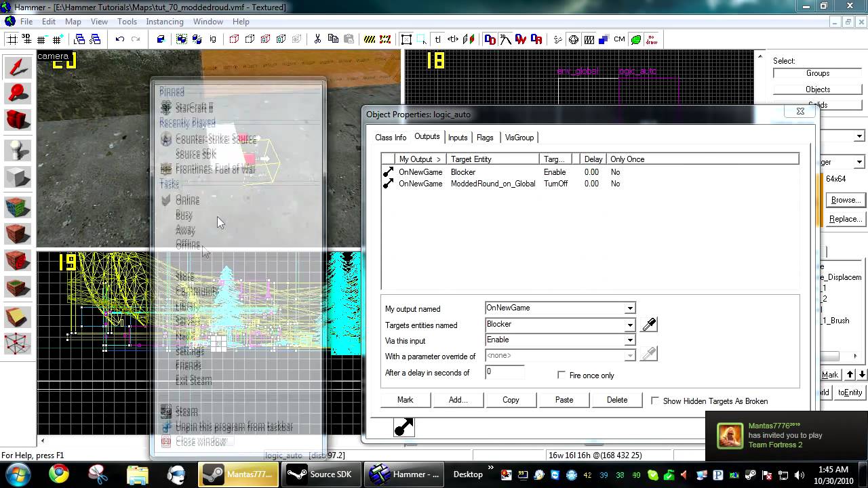
Task: Select the Magnify tool
Action: click(x=18, y=93)
